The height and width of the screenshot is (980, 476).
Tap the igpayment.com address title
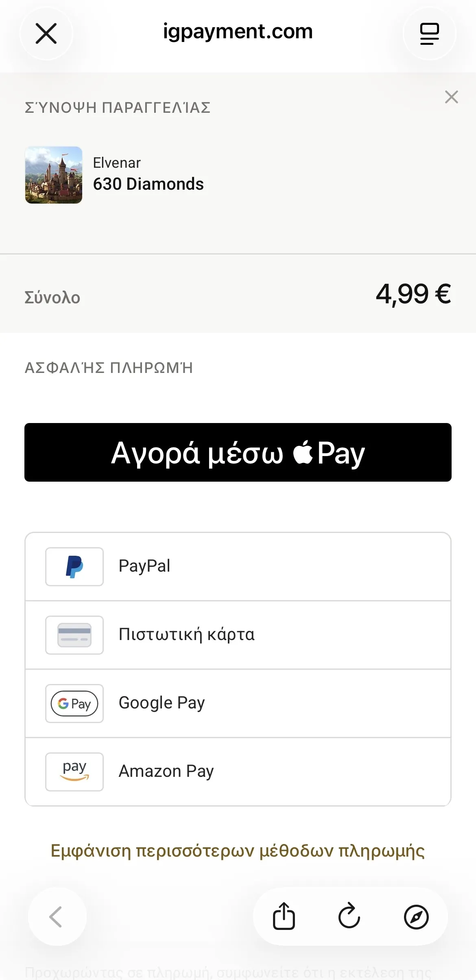coord(238,32)
